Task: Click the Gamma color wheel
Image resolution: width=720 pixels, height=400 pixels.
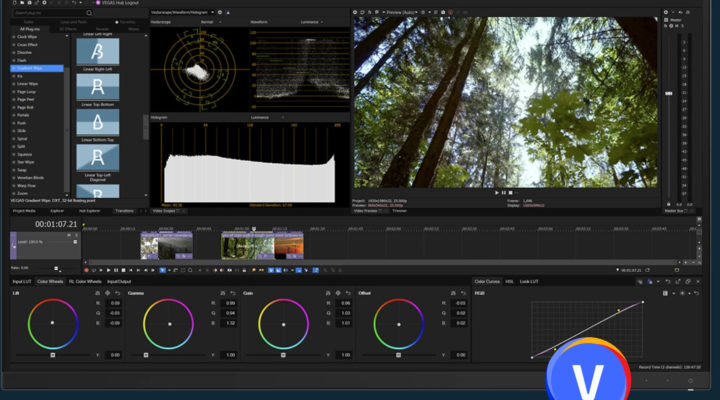Action: click(169, 324)
